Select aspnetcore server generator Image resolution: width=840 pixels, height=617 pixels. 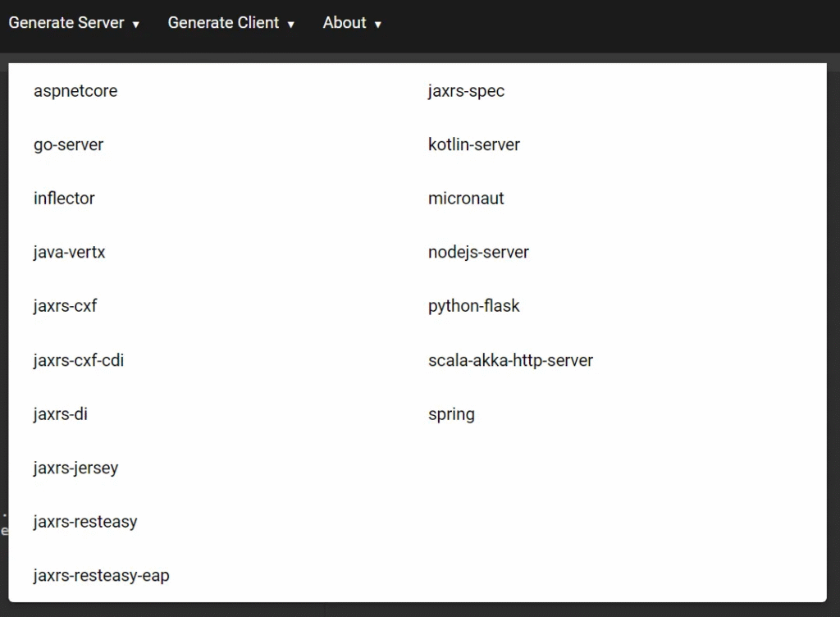(x=75, y=91)
